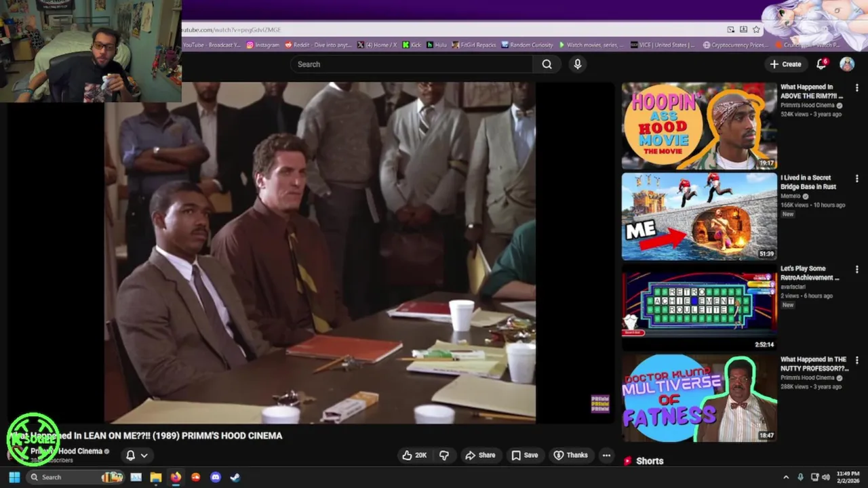Click microphone icon in system tray
The height and width of the screenshot is (488, 868).
pyautogui.click(x=800, y=477)
